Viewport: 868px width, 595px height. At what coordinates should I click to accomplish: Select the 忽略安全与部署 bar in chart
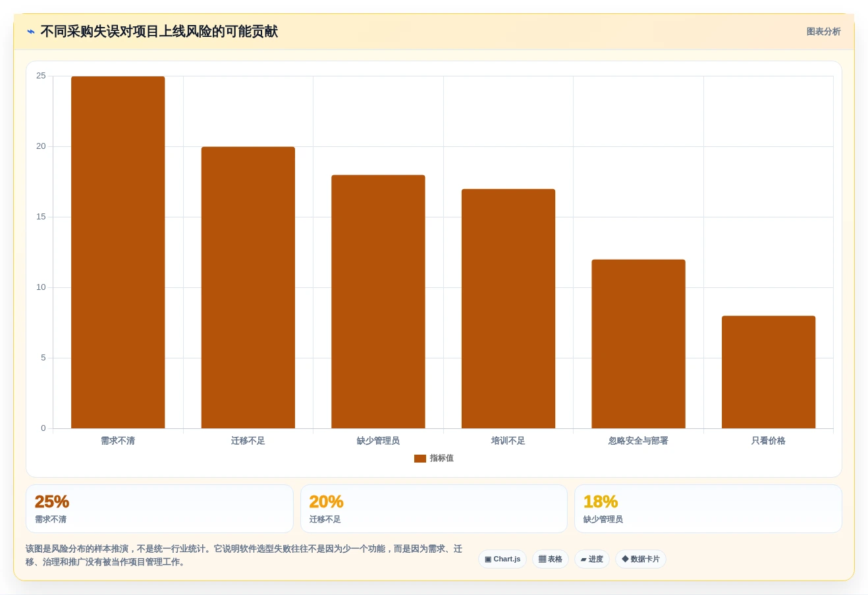(x=638, y=344)
